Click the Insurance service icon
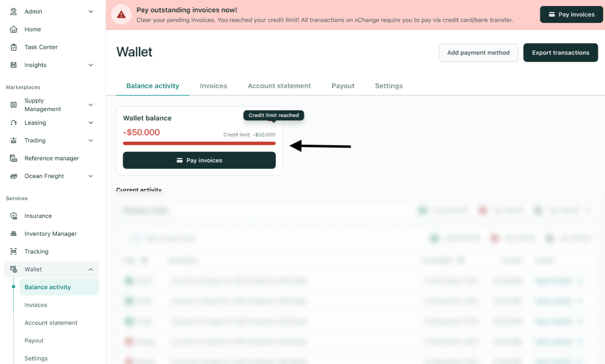 14,216
